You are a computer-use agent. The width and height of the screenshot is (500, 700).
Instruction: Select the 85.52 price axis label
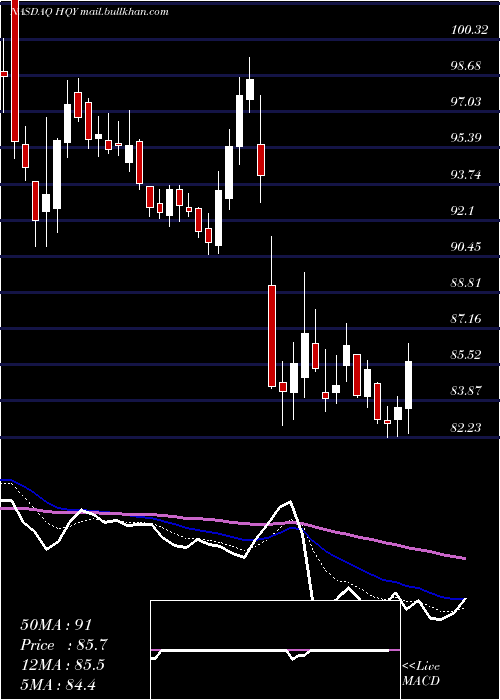tap(466, 355)
